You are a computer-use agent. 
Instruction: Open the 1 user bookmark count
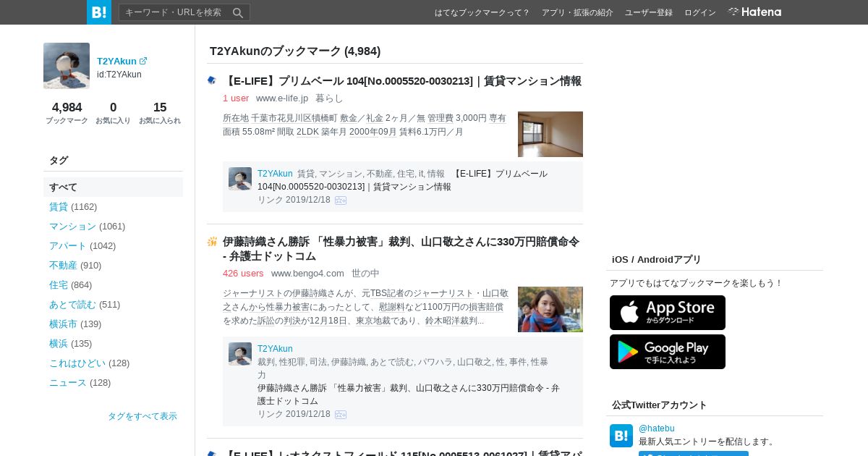click(x=236, y=98)
